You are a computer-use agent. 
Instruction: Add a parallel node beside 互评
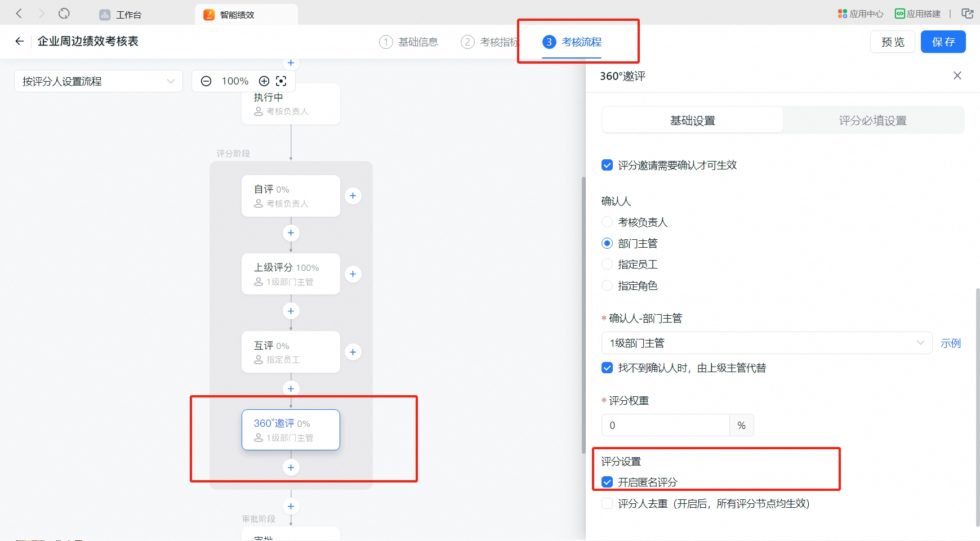[353, 352]
